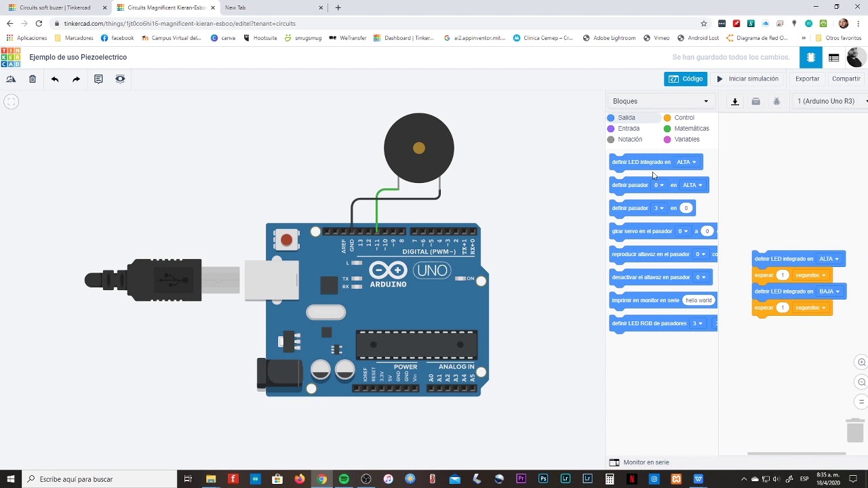Image resolution: width=868 pixels, height=488 pixels.
Task: Click hello world text field in imprimir block
Action: (698, 300)
